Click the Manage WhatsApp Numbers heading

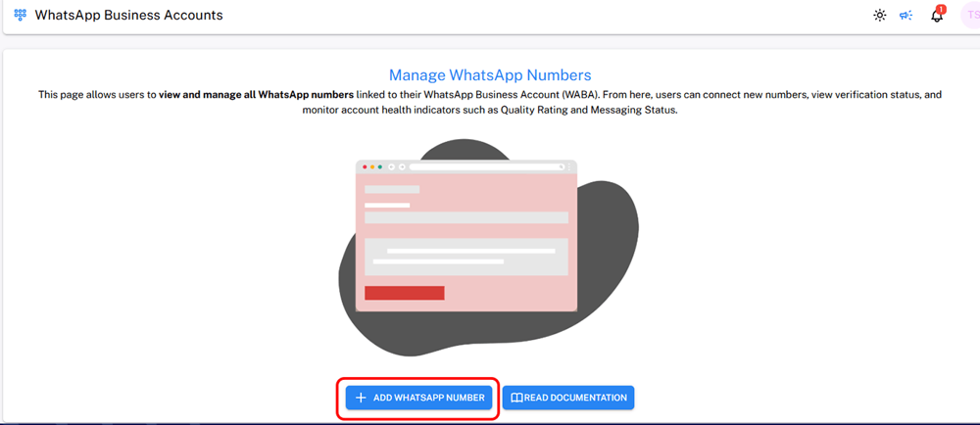click(x=490, y=75)
